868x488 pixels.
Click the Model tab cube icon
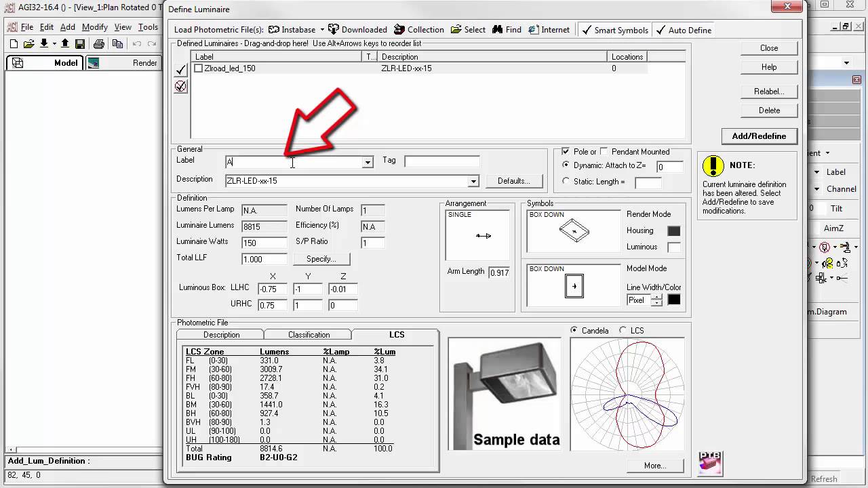click(18, 63)
